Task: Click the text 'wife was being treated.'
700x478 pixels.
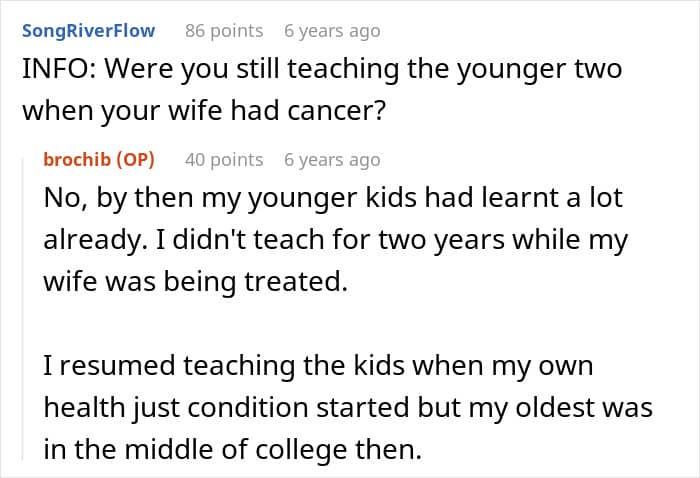Action: 195,283
